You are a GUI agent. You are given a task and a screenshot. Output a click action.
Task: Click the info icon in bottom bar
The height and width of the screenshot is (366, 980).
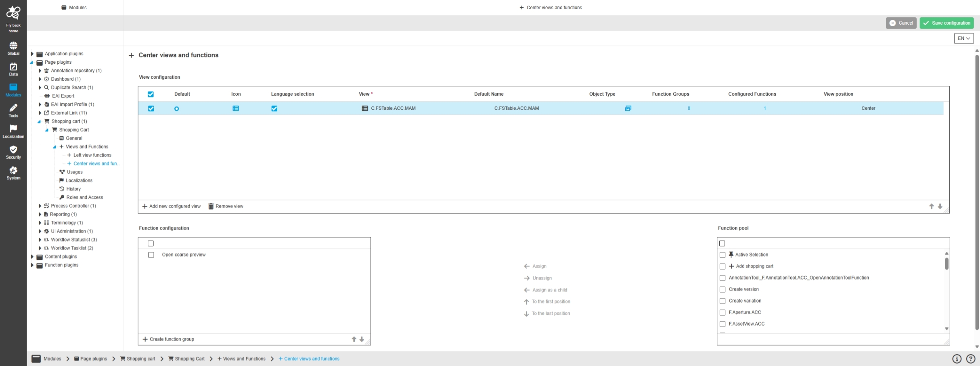point(957,359)
